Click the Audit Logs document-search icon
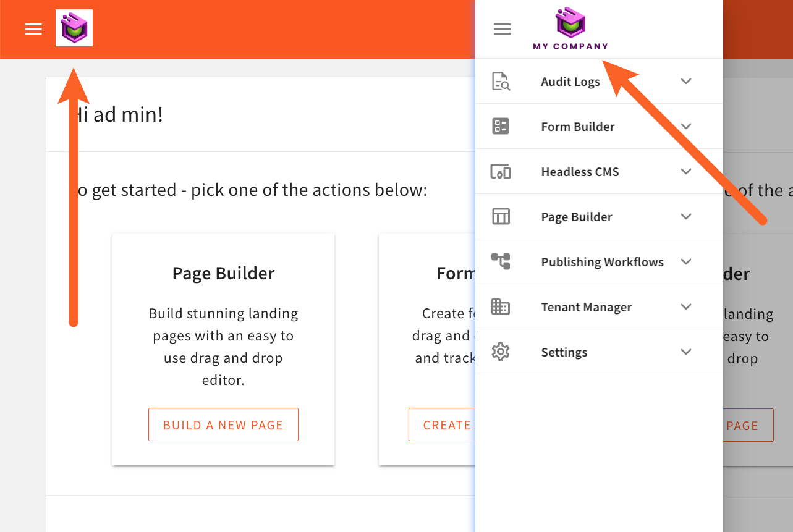 (x=501, y=81)
